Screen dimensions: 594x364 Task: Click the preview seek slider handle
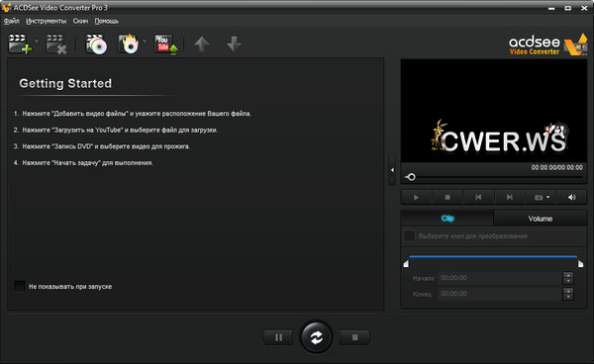tap(411, 177)
